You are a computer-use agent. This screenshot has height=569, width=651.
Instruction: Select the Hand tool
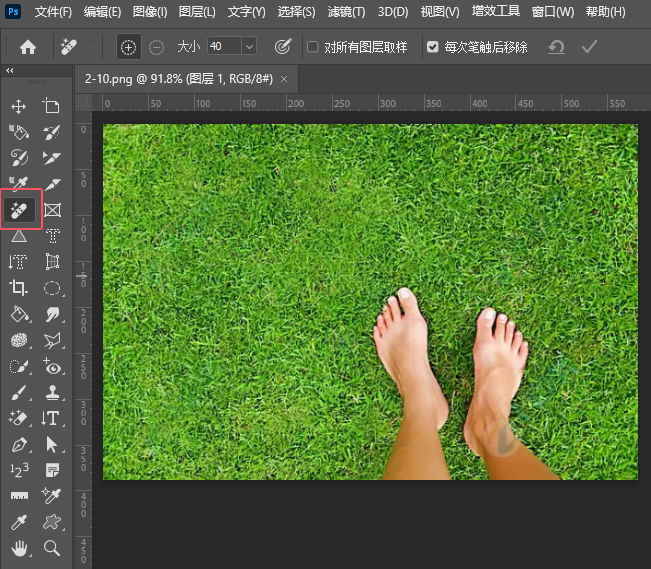19,548
